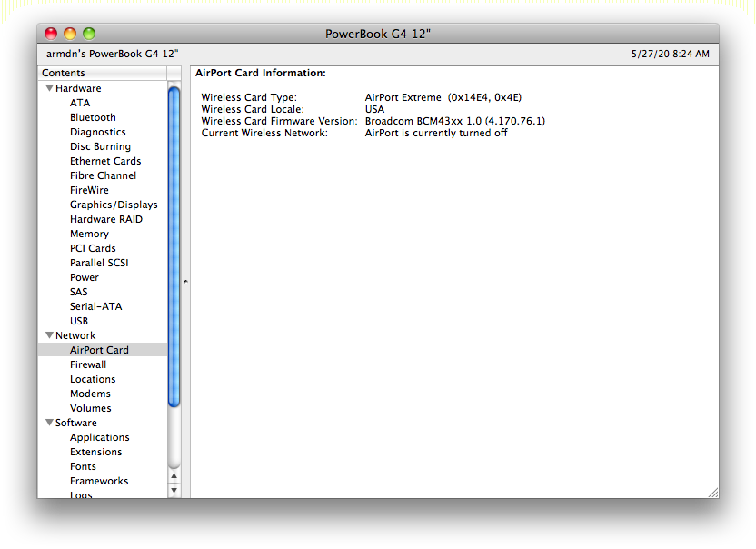Select Hardware RAID item

coord(106,219)
